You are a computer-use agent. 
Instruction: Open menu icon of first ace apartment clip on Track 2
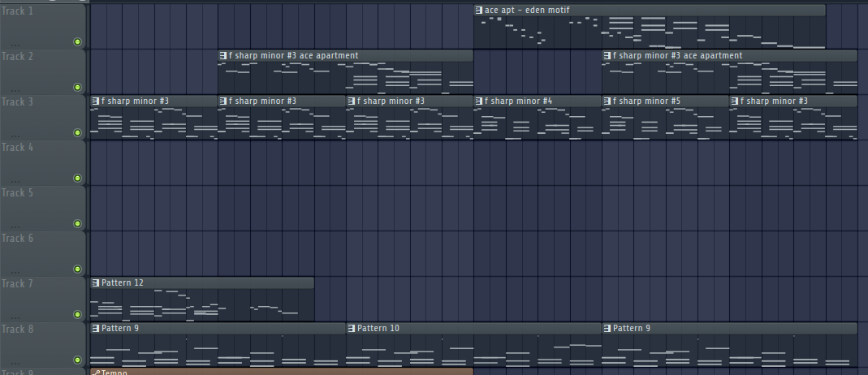point(223,56)
